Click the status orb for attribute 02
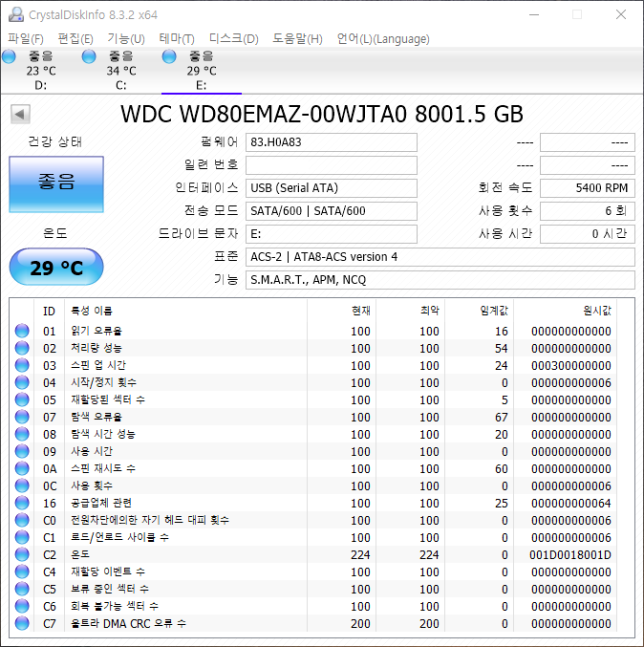This screenshot has width=644, height=647. click(x=22, y=348)
